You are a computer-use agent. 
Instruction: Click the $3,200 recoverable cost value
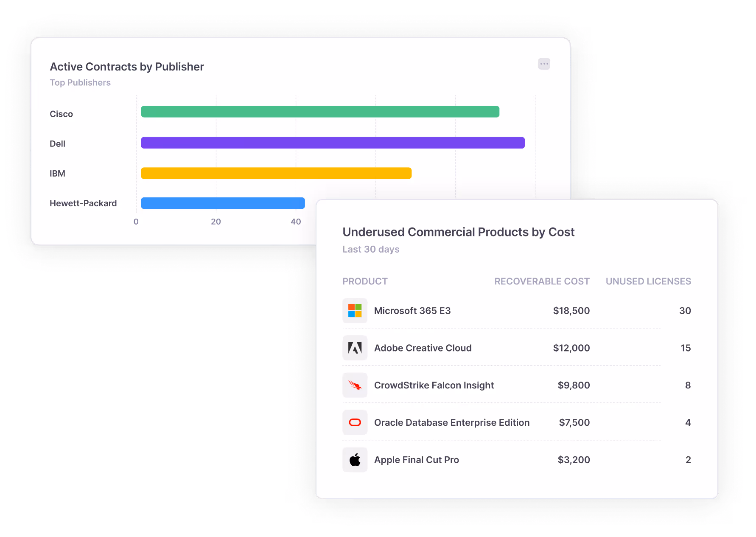click(x=574, y=460)
